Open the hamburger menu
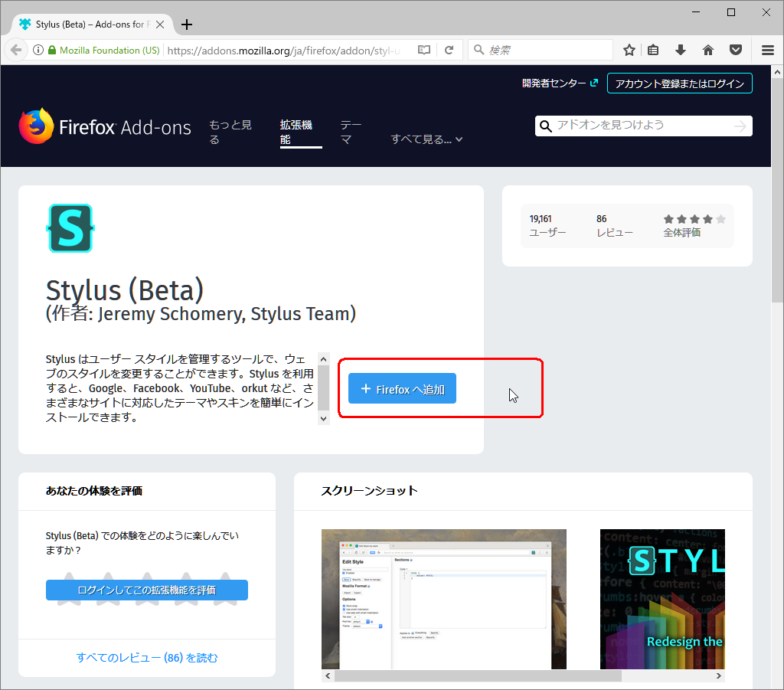Image resolution: width=784 pixels, height=690 pixels. pos(768,50)
